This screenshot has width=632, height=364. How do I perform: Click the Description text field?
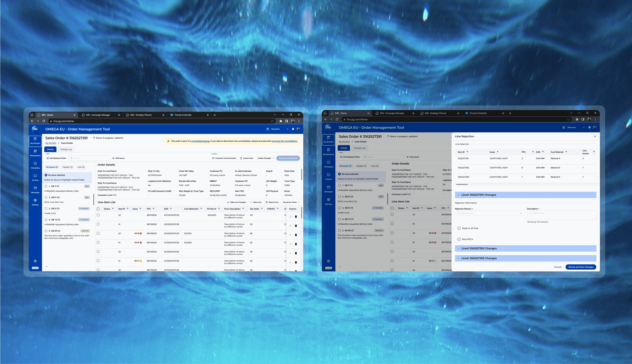coord(561,215)
